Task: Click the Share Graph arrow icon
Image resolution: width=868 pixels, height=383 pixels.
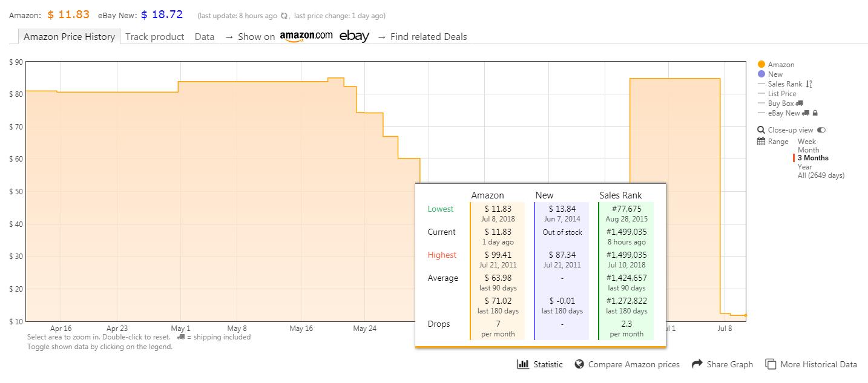Action: coord(696,364)
